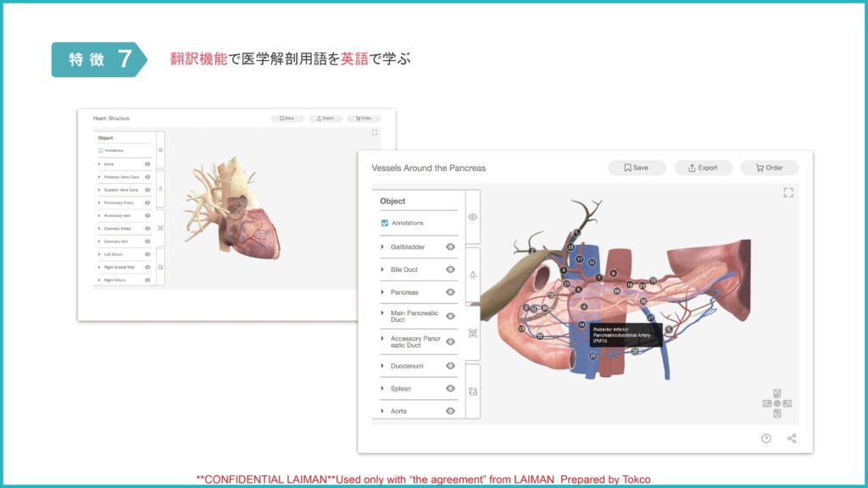868x488 pixels.
Task: Click view navigation pad in pancreas viewer
Action: click(777, 403)
